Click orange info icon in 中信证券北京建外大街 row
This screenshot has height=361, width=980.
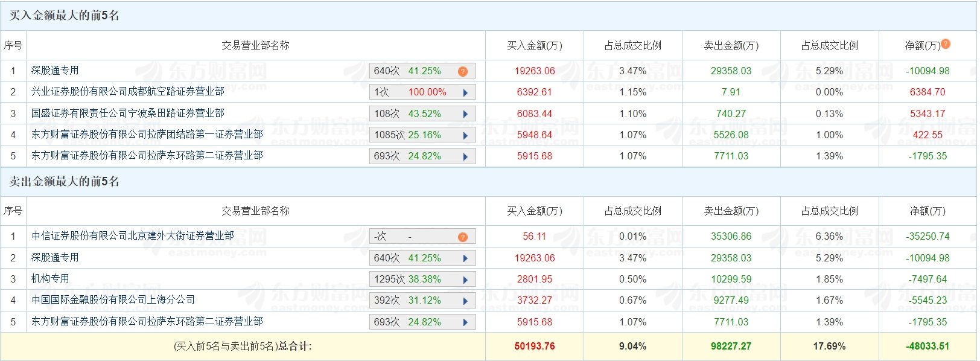463,237
